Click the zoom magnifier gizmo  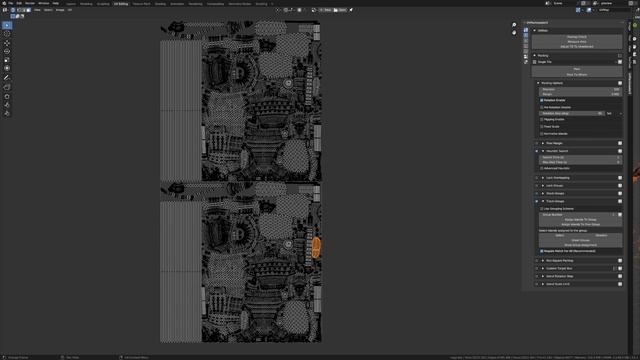514,25
